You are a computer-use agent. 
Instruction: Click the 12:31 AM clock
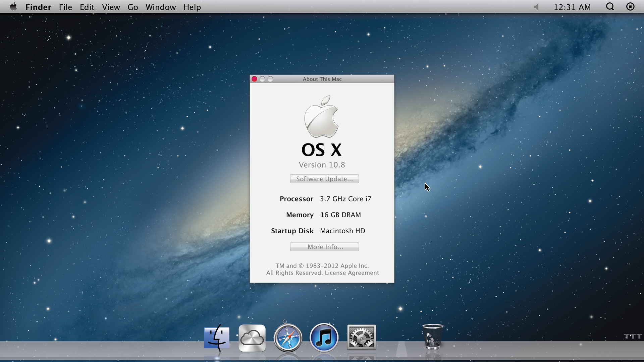(572, 7)
